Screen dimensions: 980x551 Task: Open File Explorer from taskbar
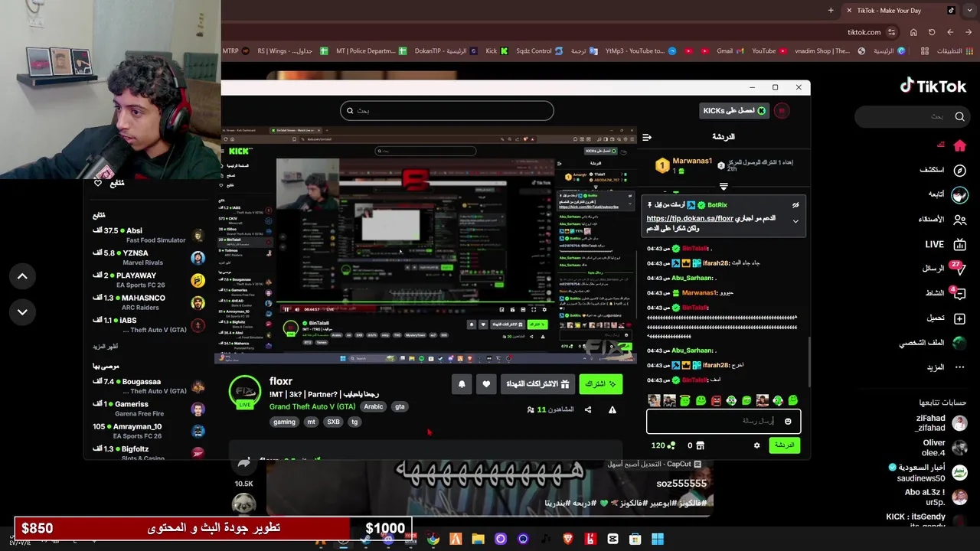click(x=478, y=540)
